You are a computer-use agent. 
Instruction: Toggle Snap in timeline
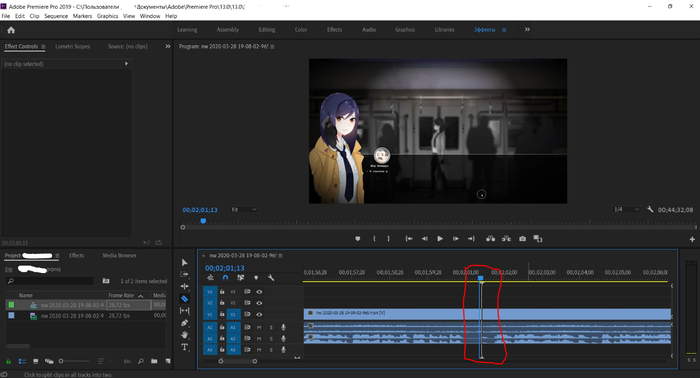pyautogui.click(x=225, y=278)
